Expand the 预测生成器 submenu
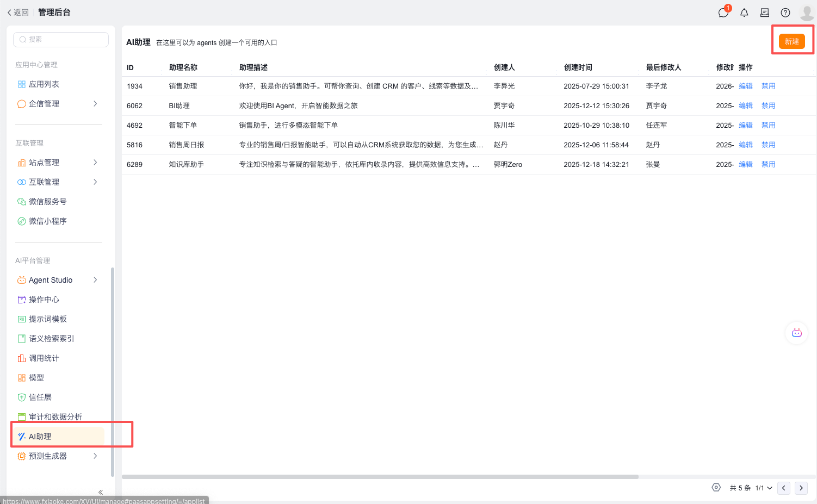The height and width of the screenshot is (504, 817). pos(95,456)
